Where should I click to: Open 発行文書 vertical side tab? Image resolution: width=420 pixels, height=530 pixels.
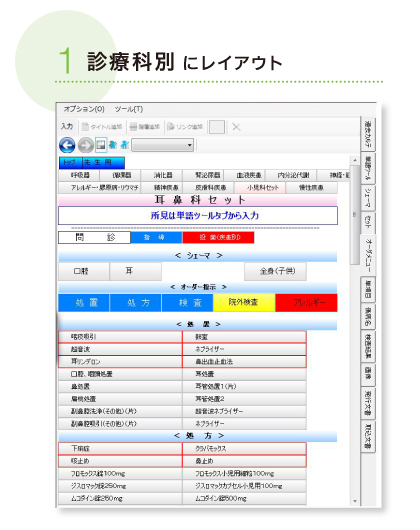click(x=368, y=403)
